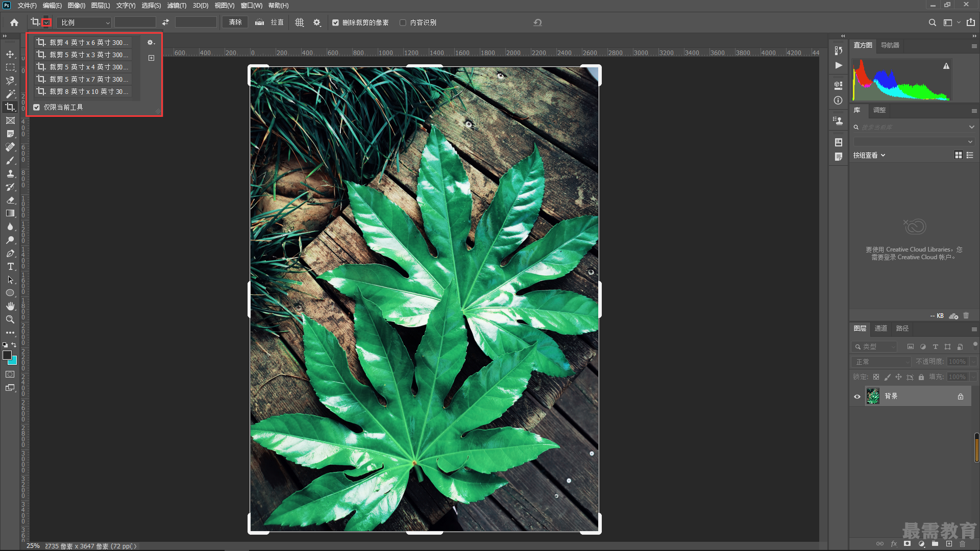Image resolution: width=980 pixels, height=551 pixels.
Task: Select preset 裁剪 8 英寸 x 10 英寸
Action: pyautogui.click(x=83, y=91)
